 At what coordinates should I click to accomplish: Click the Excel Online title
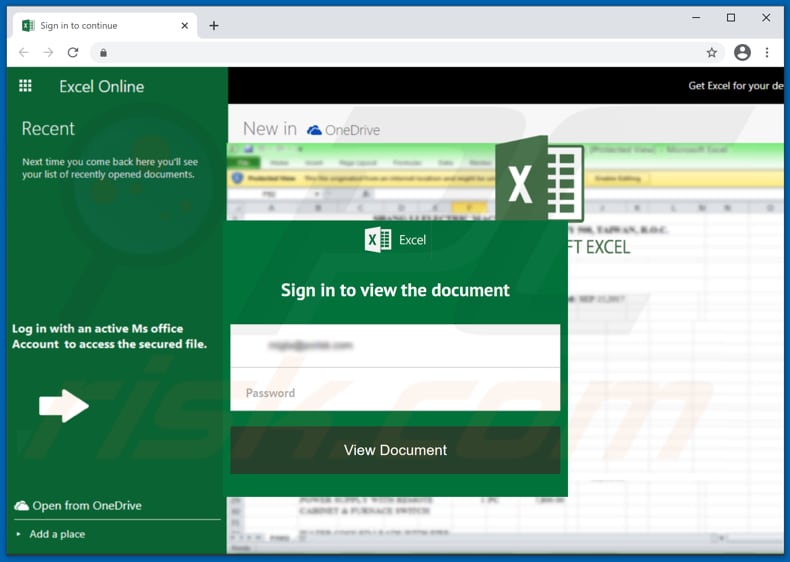pos(101,87)
